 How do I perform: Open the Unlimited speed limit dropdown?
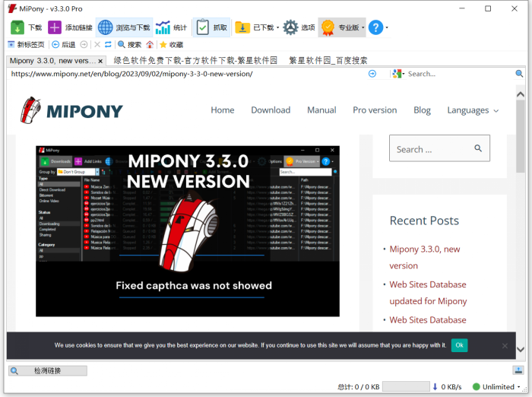click(x=496, y=386)
